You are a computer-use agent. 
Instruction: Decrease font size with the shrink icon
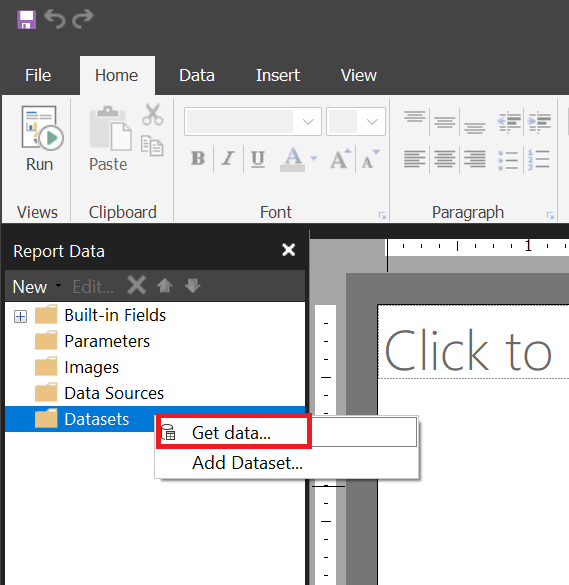pos(371,159)
